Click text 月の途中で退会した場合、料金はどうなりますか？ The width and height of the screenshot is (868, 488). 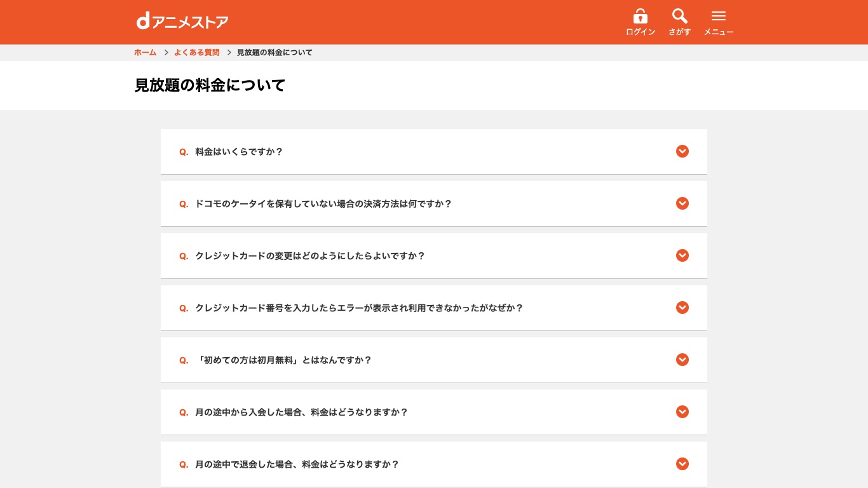pyautogui.click(x=297, y=464)
